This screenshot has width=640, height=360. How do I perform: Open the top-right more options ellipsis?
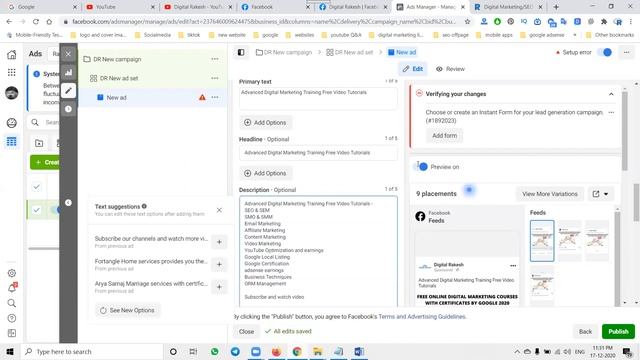click(x=627, y=52)
